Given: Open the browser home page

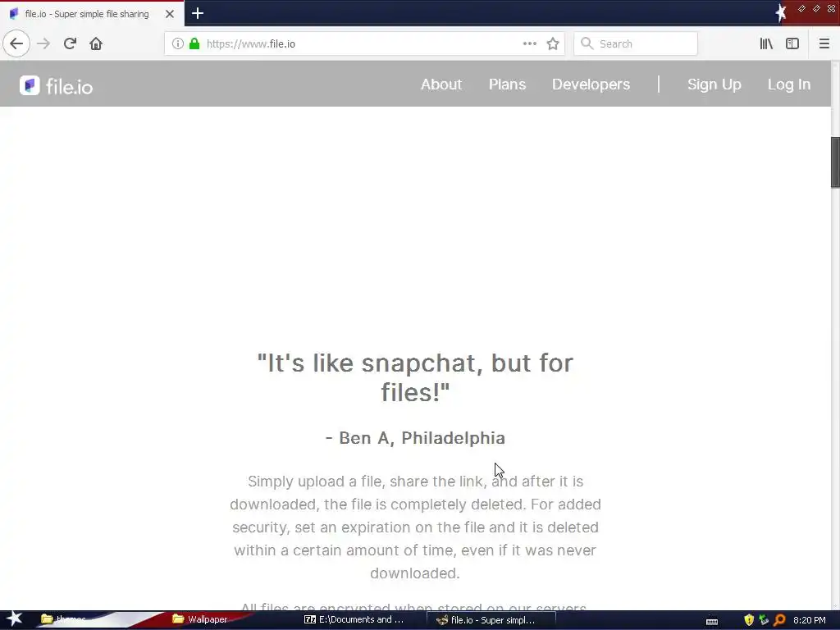Looking at the screenshot, I should pos(96,43).
